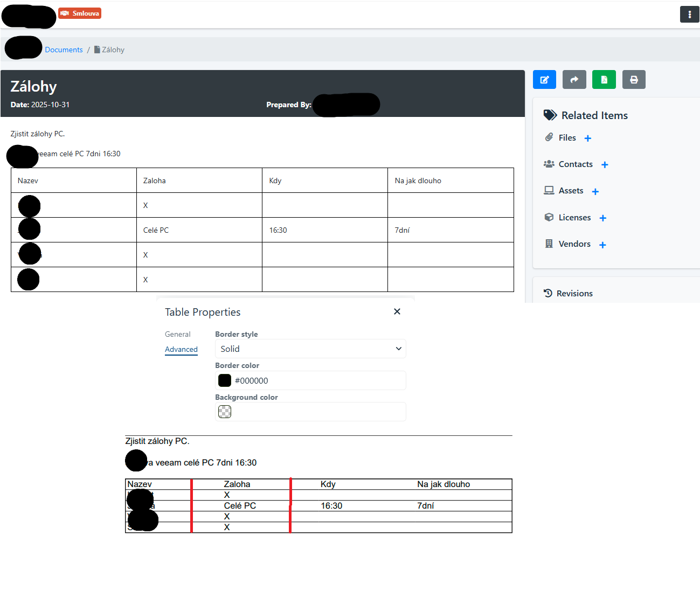Click the Celé PC table cell
Viewport: 700px width, 597px height.
(x=199, y=230)
